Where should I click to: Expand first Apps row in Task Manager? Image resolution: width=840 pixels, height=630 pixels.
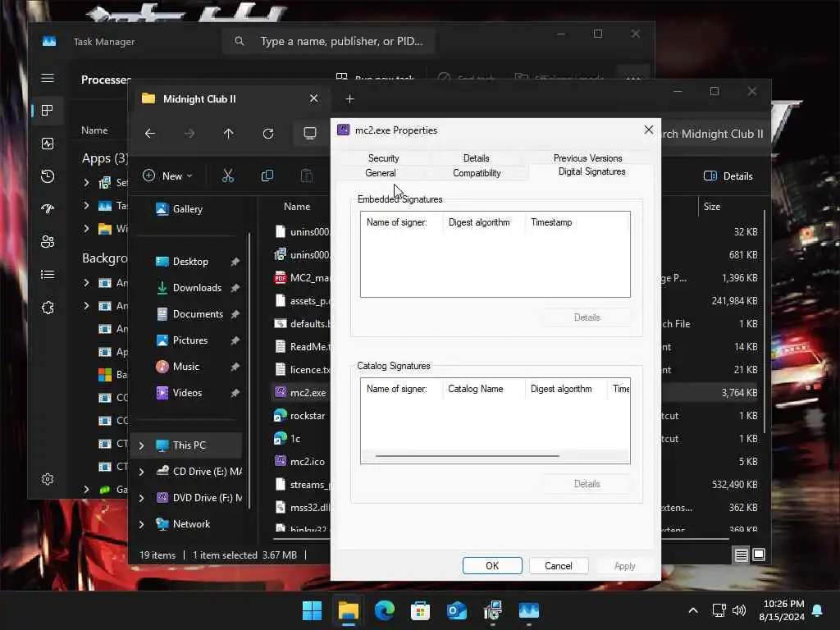[x=86, y=183]
